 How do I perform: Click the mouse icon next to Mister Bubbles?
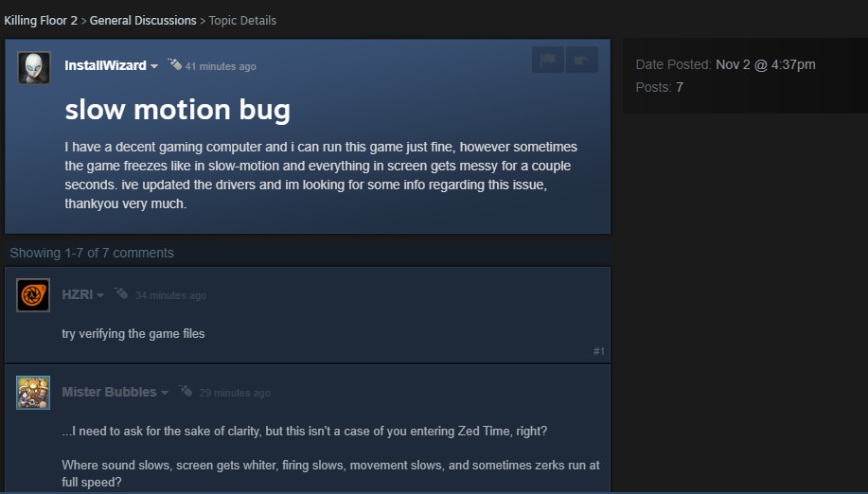186,391
